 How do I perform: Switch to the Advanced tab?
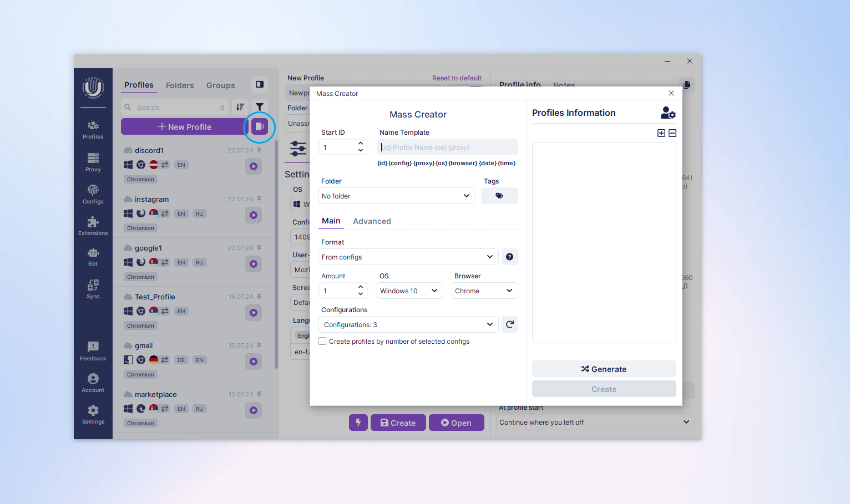[x=372, y=221]
